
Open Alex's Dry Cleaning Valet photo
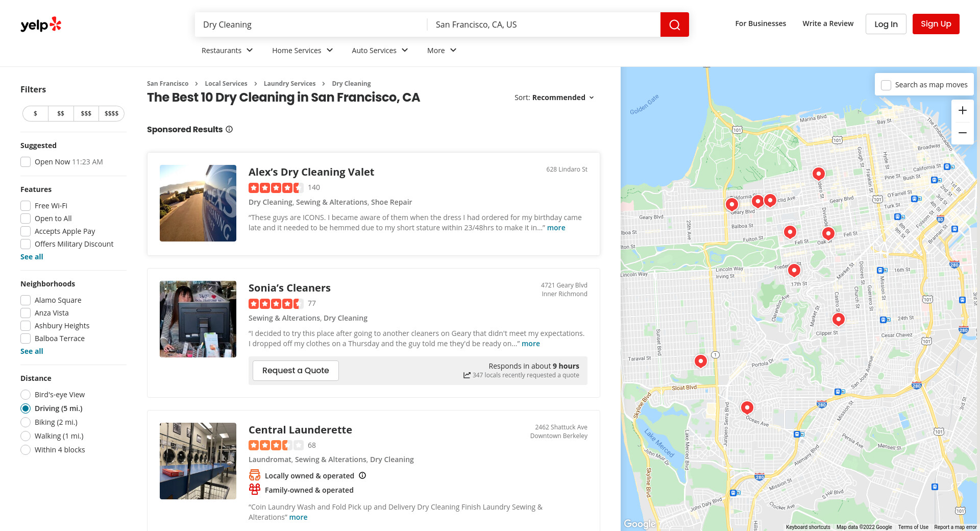tap(198, 203)
